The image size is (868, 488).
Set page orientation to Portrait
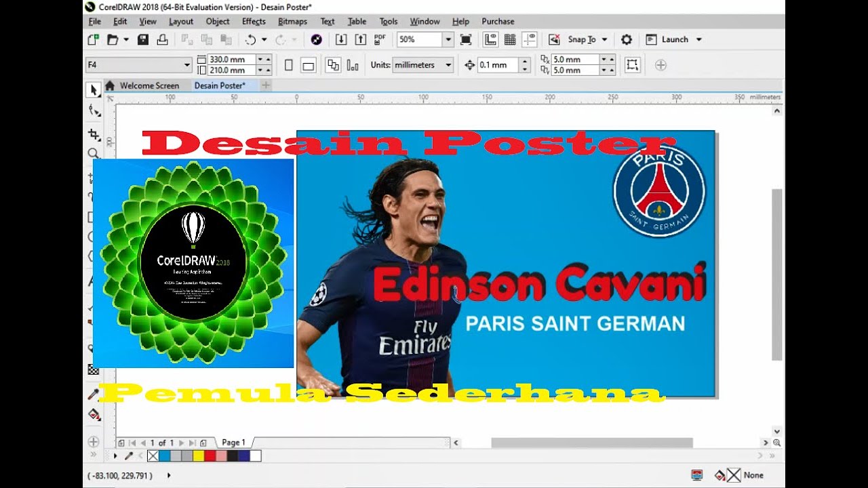(x=288, y=65)
